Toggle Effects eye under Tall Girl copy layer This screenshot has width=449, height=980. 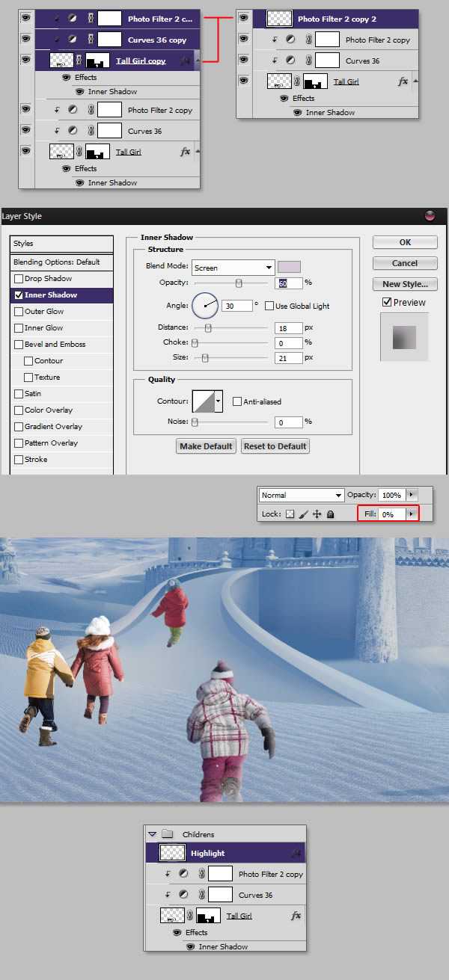tap(66, 77)
